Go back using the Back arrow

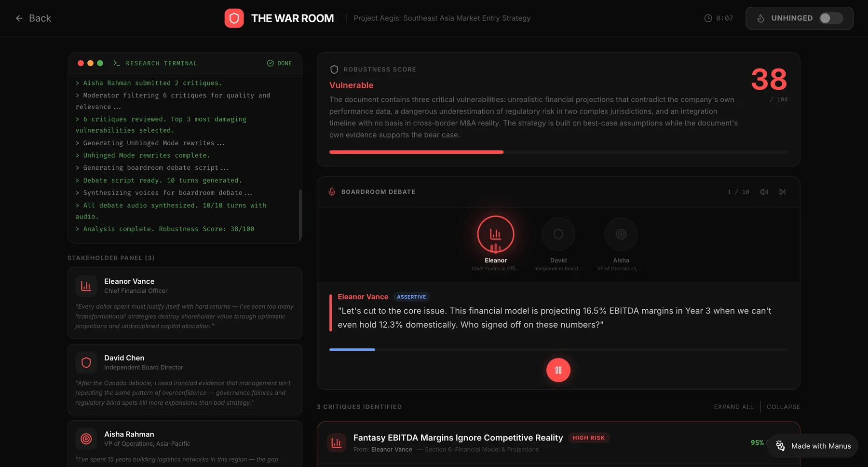[x=33, y=18]
